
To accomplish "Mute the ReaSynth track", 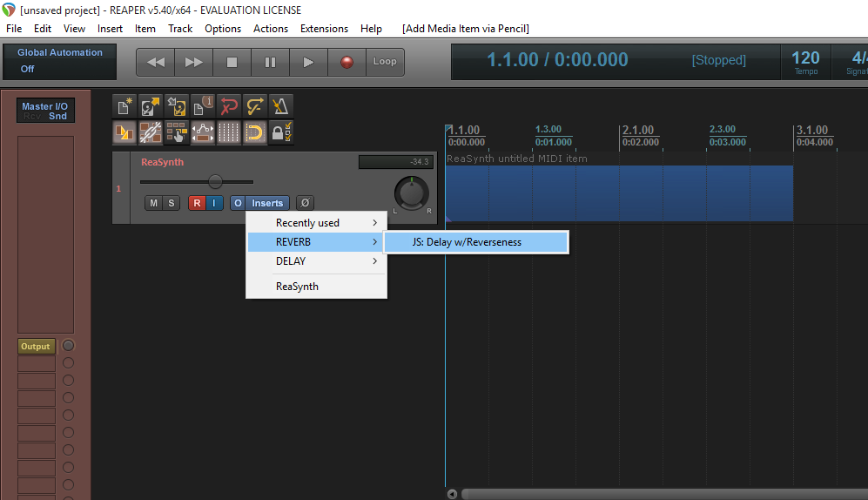I will point(153,203).
